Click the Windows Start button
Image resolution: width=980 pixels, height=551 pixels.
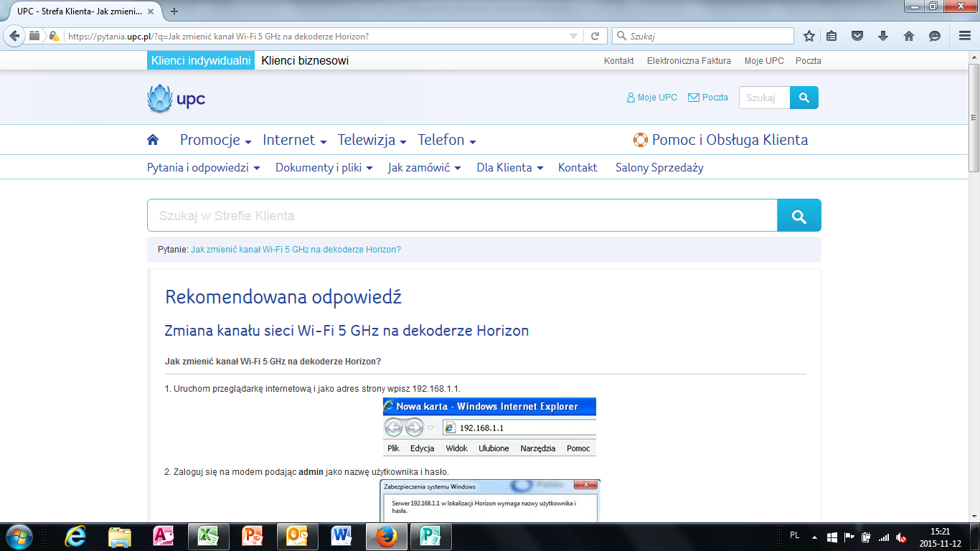point(19,536)
